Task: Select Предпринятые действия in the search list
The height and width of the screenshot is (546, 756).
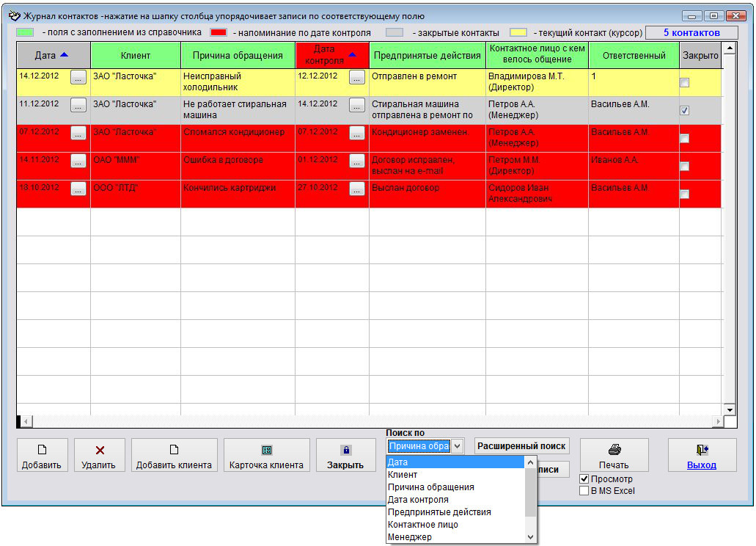Action: [x=455, y=512]
